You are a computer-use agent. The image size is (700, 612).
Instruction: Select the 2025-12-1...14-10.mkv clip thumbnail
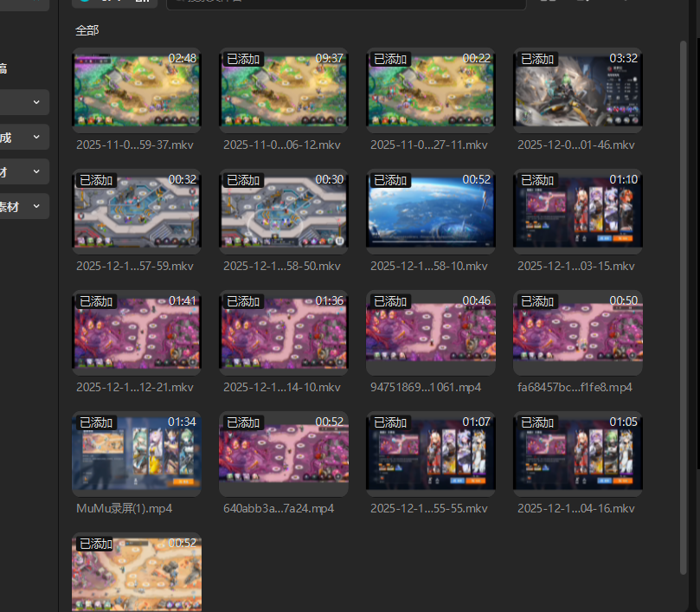point(284,332)
